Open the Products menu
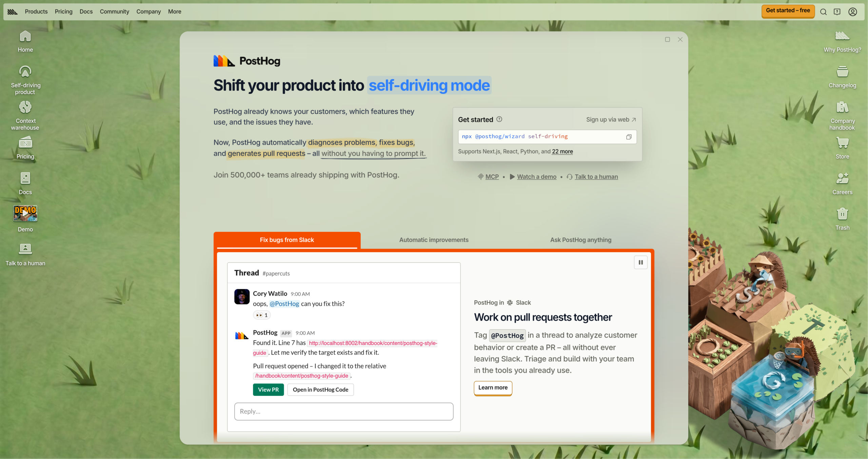Viewport: 868px width, 459px height. pyautogui.click(x=36, y=12)
